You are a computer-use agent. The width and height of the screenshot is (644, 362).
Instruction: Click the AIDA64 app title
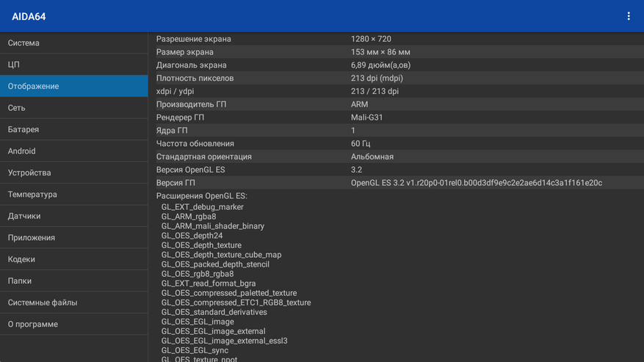click(x=29, y=16)
